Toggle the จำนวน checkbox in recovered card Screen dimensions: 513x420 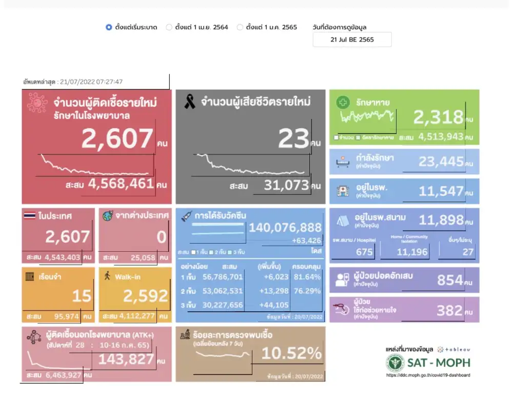tap(336, 137)
